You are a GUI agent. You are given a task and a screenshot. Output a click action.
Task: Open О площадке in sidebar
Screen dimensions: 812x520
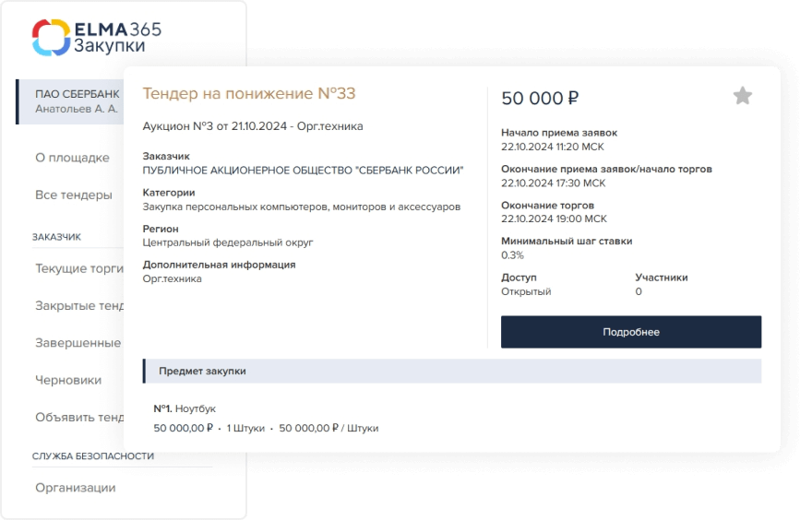point(72,158)
